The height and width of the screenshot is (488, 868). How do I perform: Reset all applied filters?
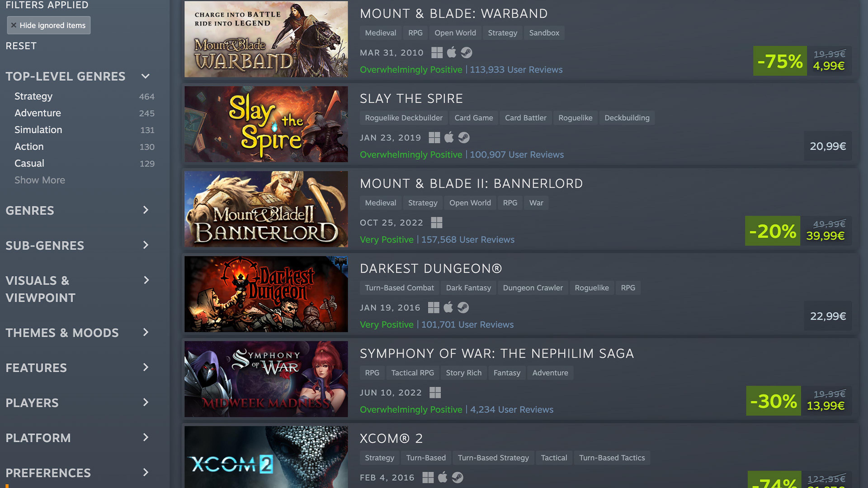click(x=21, y=46)
